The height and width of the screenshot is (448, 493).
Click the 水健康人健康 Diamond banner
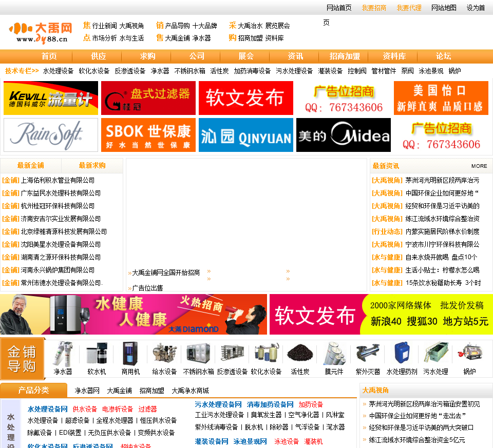pos(134,315)
